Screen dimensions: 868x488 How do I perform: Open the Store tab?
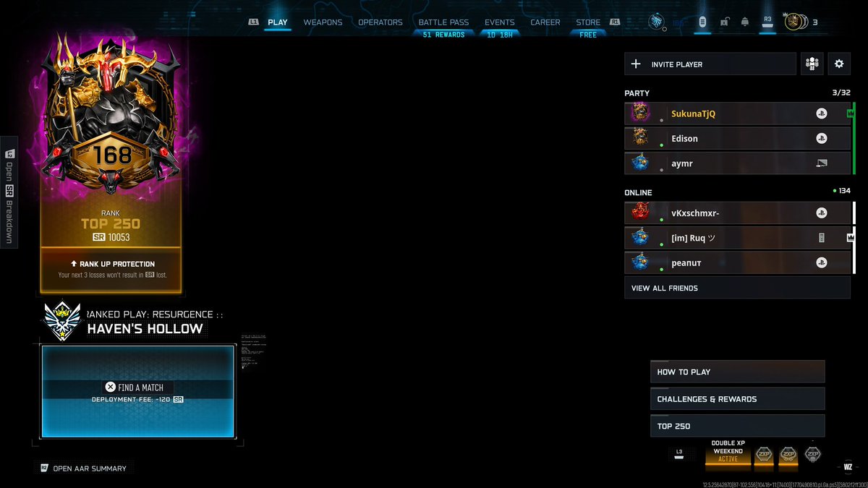pos(588,22)
